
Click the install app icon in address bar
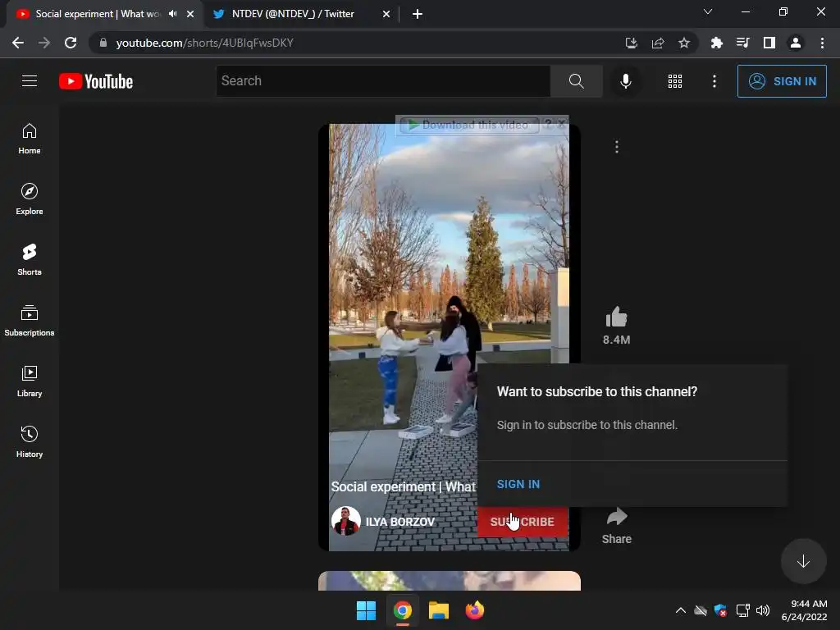click(x=632, y=43)
